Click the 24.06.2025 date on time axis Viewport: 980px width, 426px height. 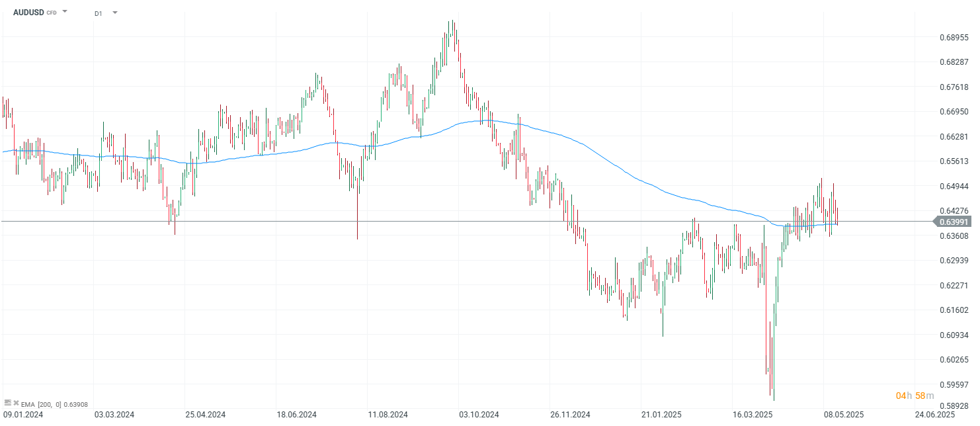click(x=934, y=415)
